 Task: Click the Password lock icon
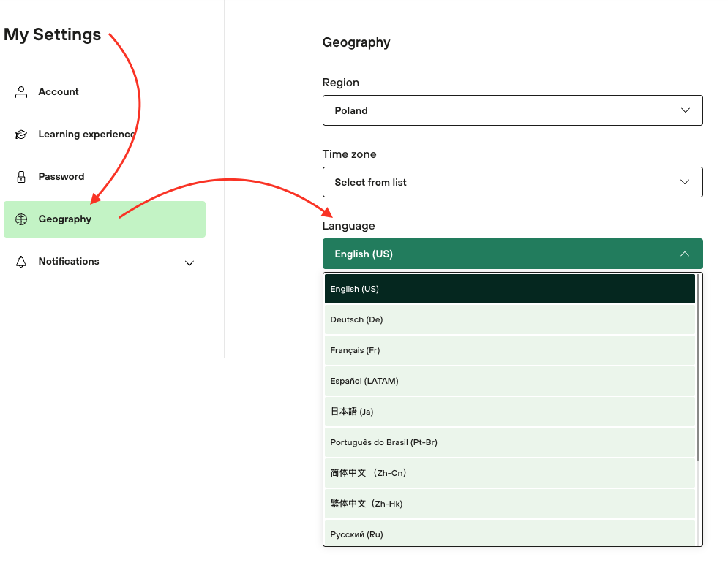tap(21, 177)
